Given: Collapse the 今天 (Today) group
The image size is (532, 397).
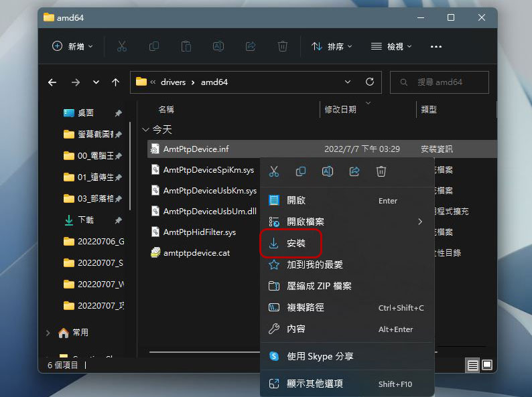Looking at the screenshot, I should [145, 129].
